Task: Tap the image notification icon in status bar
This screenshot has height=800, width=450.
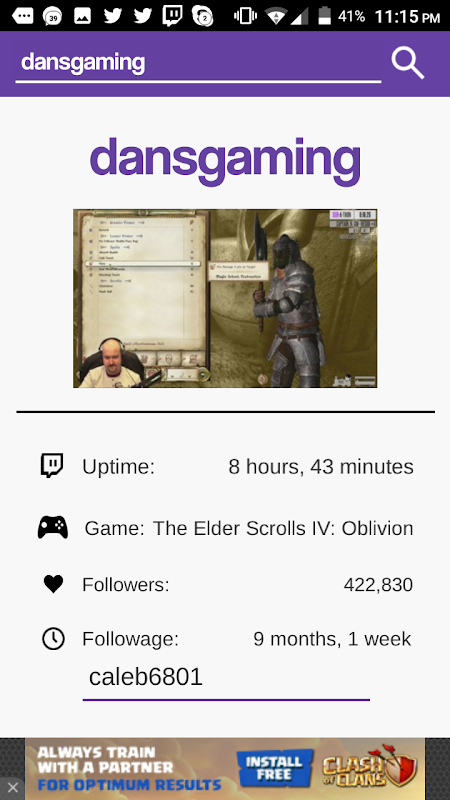Action: pyautogui.click(x=82, y=16)
